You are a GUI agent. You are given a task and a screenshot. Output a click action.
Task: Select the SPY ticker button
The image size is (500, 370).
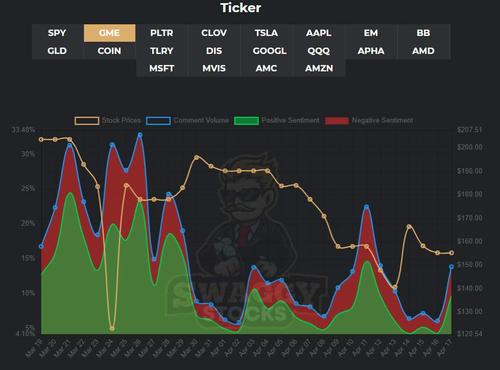57,33
